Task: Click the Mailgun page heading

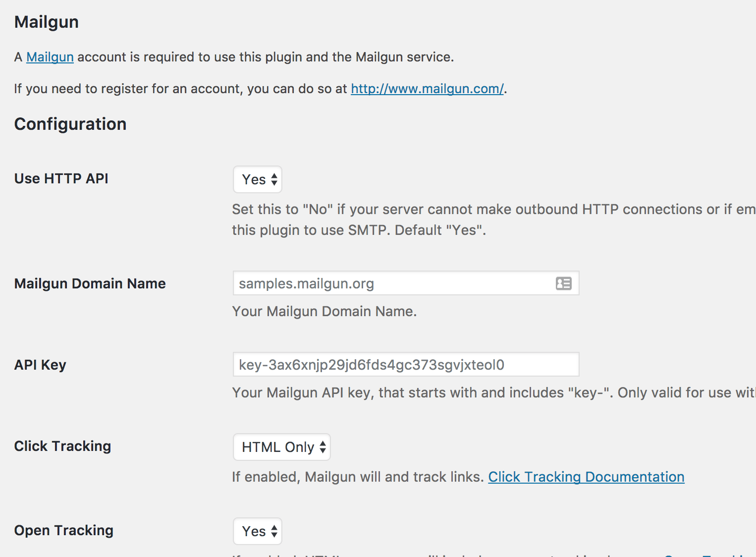Action: pyautogui.click(x=47, y=22)
